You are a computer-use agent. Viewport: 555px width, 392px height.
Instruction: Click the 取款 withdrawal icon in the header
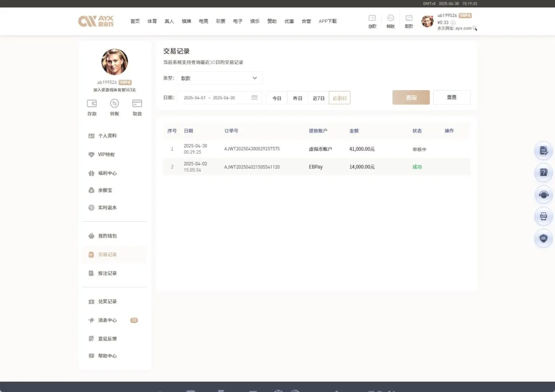pyautogui.click(x=408, y=21)
